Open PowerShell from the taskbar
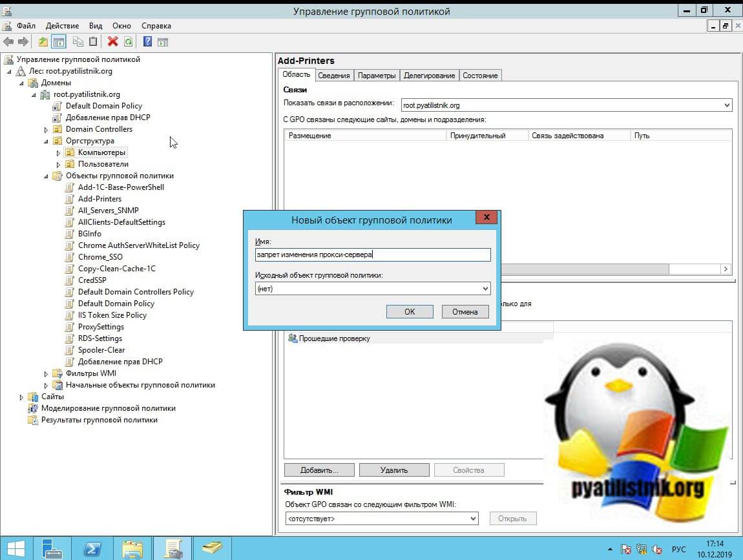The height and width of the screenshot is (560, 743). pyautogui.click(x=92, y=548)
